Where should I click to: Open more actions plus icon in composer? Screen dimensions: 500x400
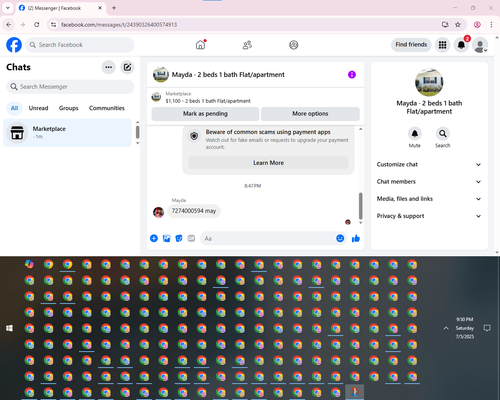pyautogui.click(x=154, y=238)
